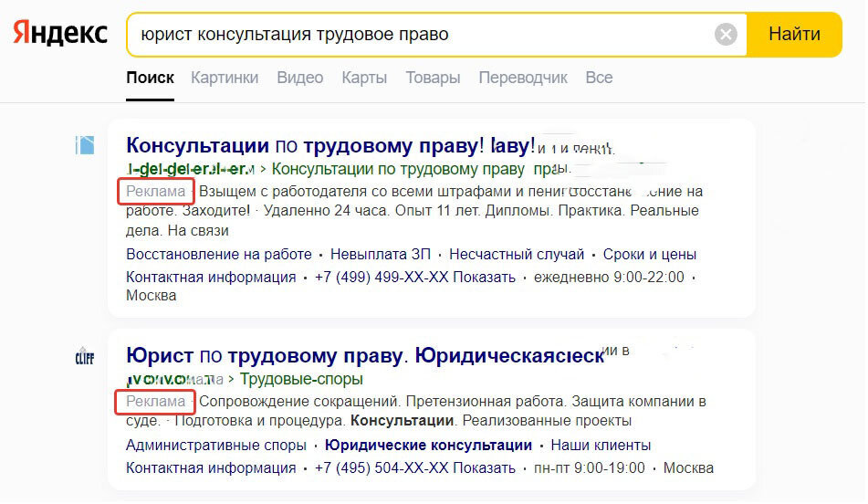Screen dimensions: 868x504
Task: Click Москва in the second ad
Action: click(x=688, y=468)
